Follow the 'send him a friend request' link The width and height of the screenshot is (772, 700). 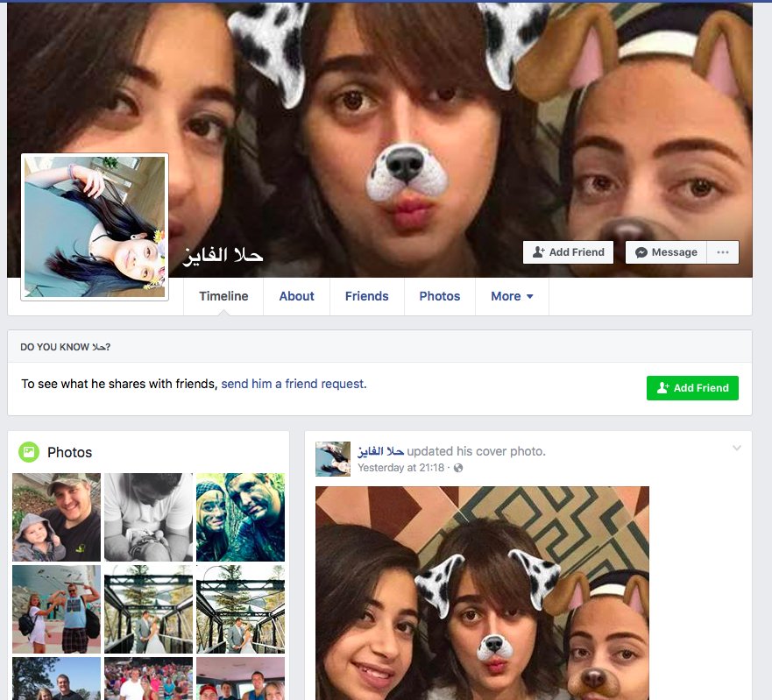(294, 384)
